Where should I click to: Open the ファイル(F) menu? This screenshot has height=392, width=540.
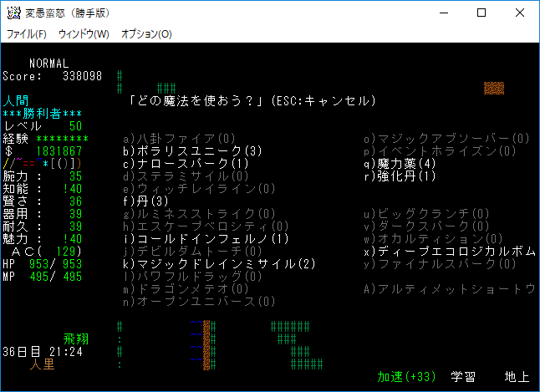(x=26, y=34)
